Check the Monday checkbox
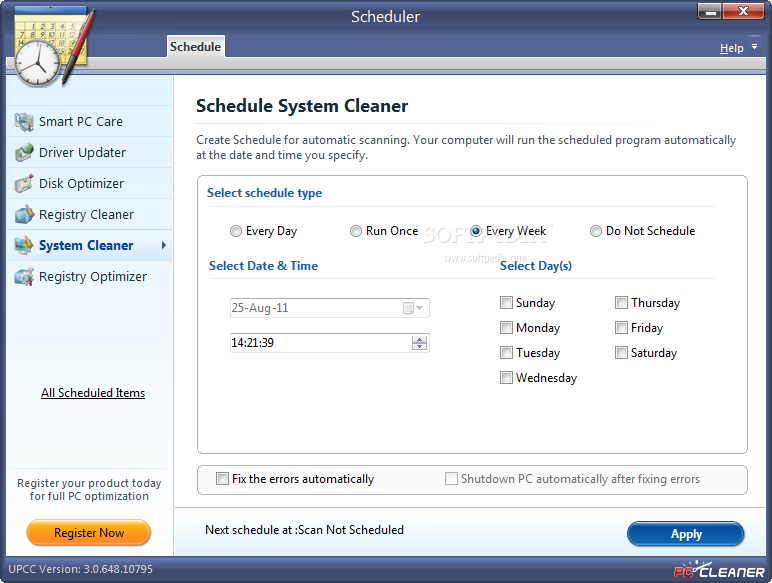This screenshot has height=583, width=772. pyautogui.click(x=506, y=327)
